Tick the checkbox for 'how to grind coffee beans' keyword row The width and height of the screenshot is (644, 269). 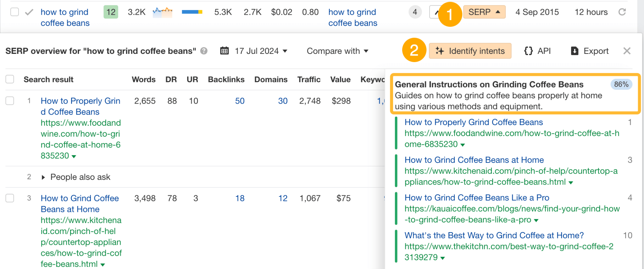click(x=14, y=12)
